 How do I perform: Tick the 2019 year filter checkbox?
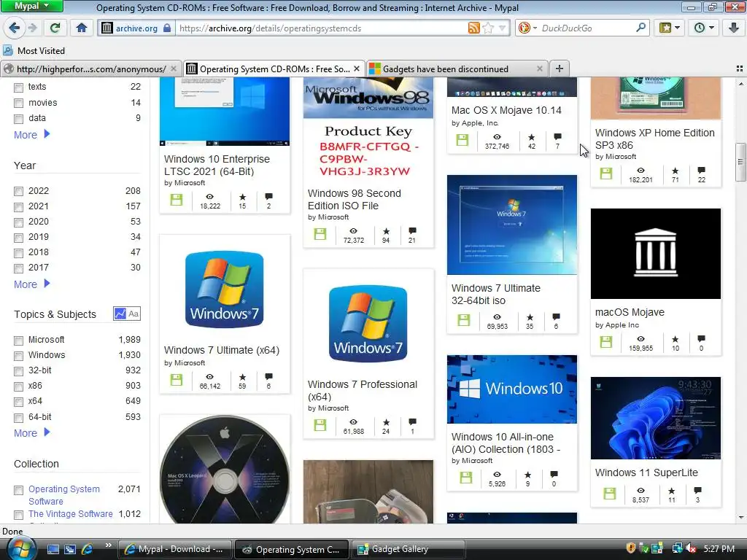(18, 238)
